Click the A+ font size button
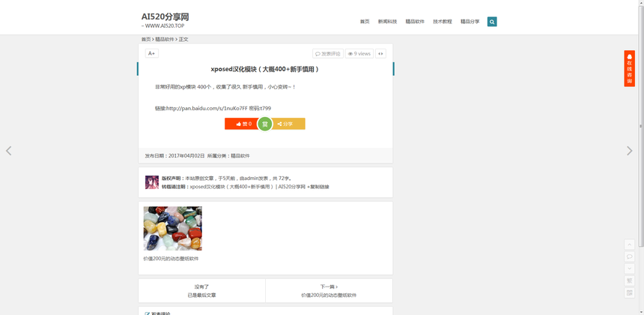 [x=151, y=53]
